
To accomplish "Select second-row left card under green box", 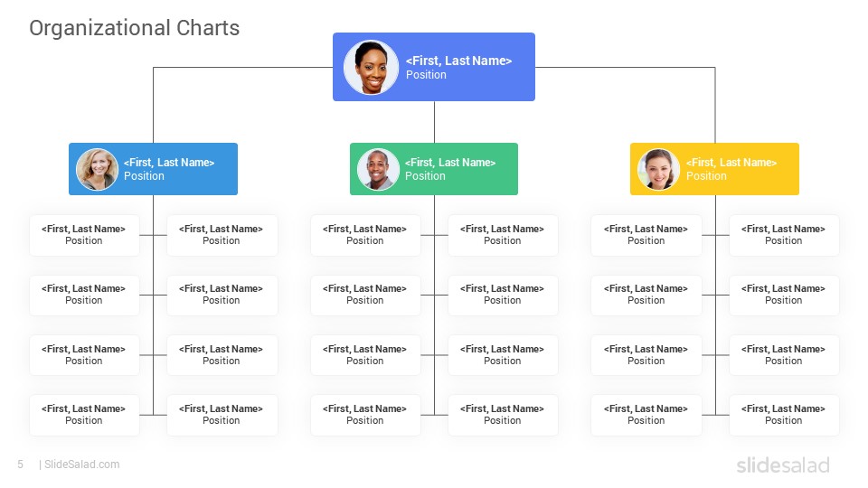I will coord(365,295).
